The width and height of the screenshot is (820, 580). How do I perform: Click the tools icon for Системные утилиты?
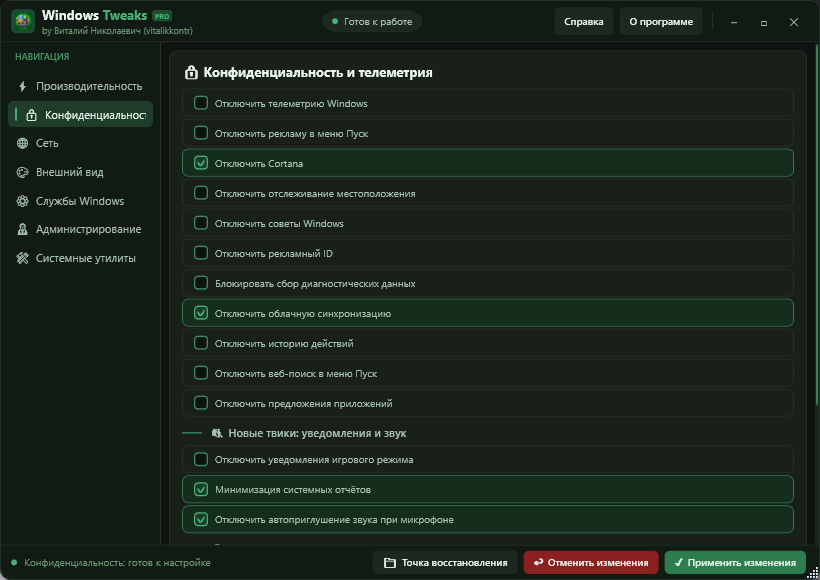[22, 258]
